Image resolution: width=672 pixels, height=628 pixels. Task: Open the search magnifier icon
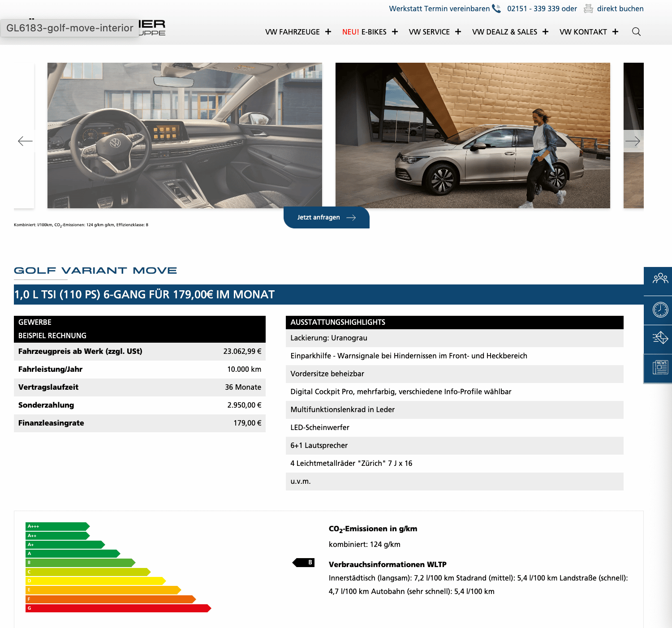(636, 32)
